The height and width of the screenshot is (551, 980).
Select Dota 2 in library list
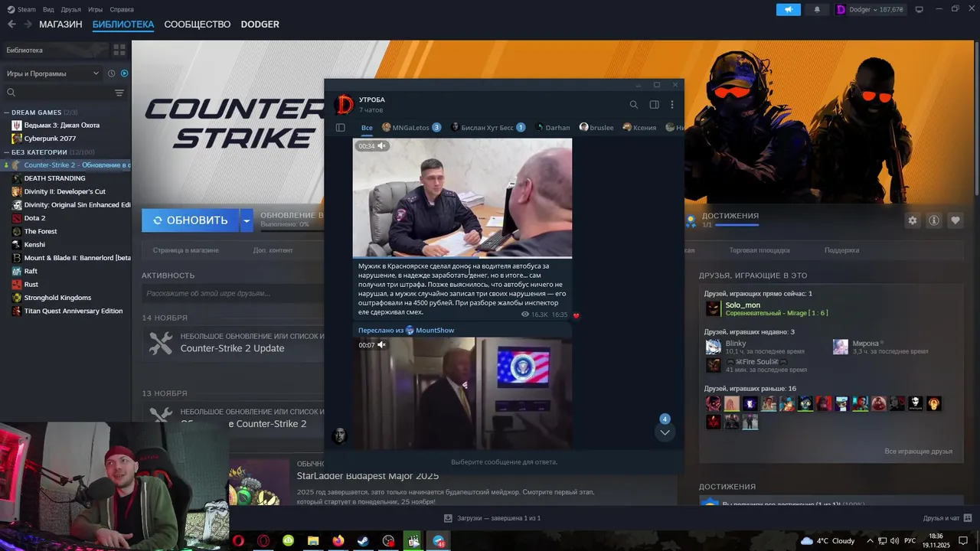(x=34, y=218)
